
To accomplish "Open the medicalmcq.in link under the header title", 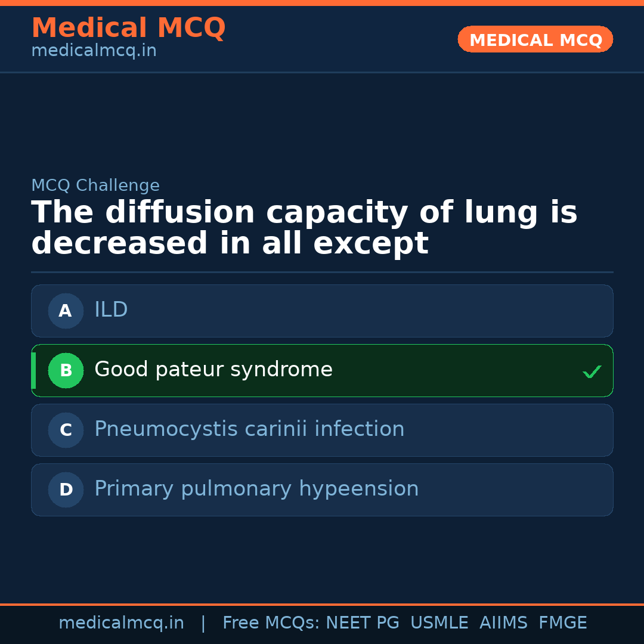I will (94, 51).
